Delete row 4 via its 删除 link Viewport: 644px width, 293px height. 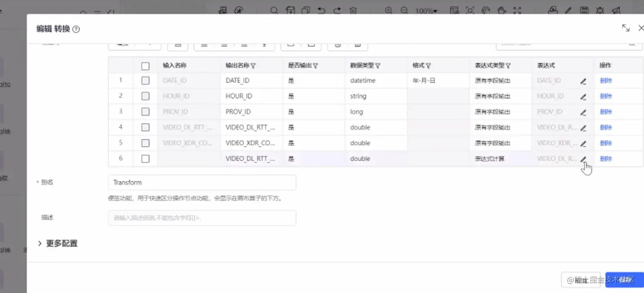tap(606, 127)
